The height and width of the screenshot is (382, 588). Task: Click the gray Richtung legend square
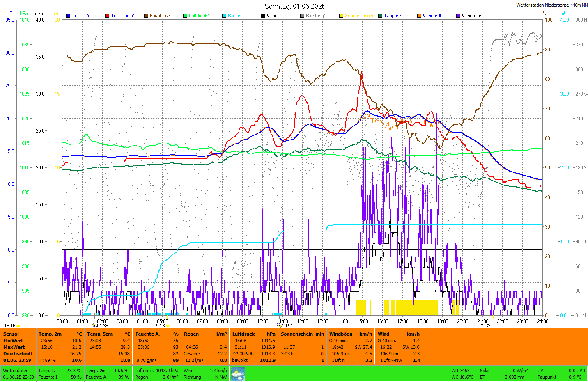(302, 16)
